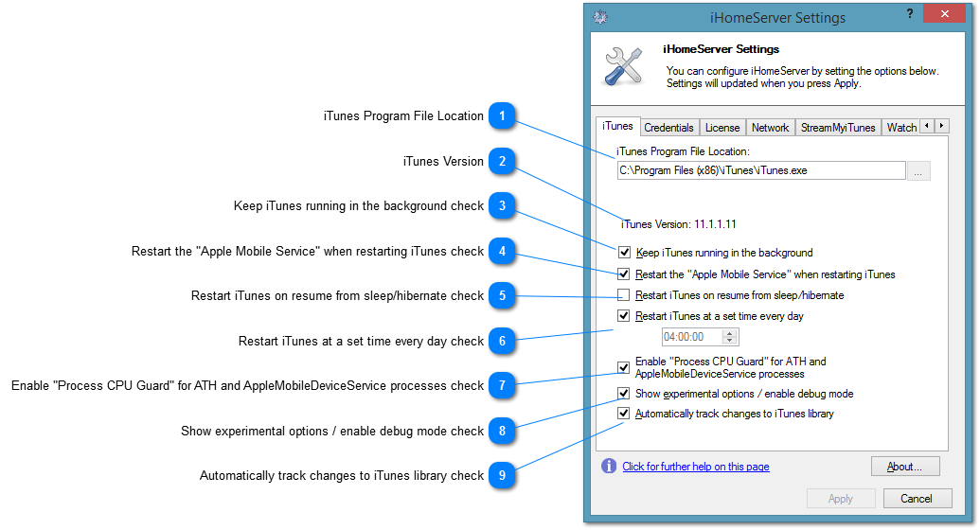Uncheck Keep iTunes running in the background
The height and width of the screenshot is (530, 980).
[624, 253]
